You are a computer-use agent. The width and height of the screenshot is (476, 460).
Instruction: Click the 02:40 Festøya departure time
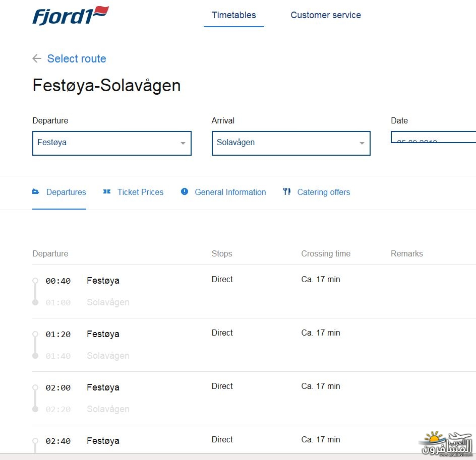click(58, 441)
